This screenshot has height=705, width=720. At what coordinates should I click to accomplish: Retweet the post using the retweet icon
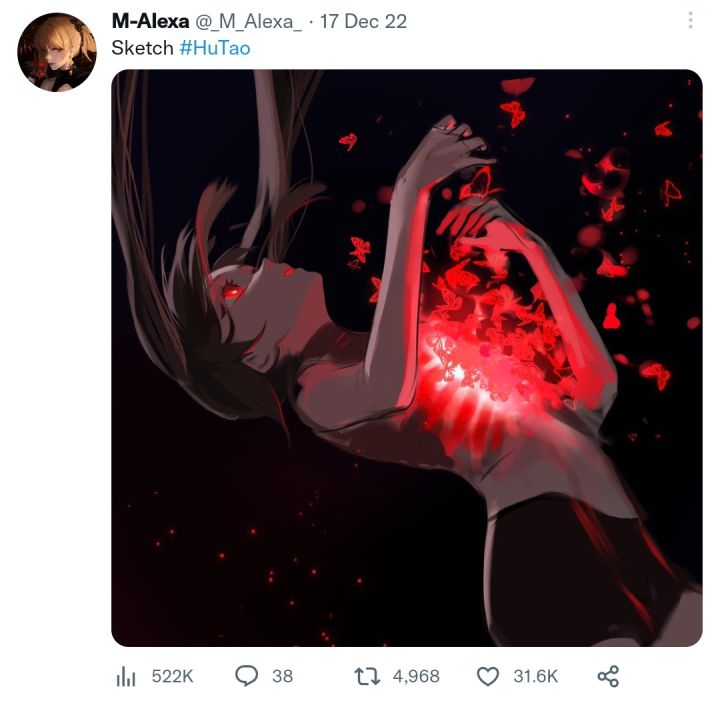pyautogui.click(x=367, y=677)
